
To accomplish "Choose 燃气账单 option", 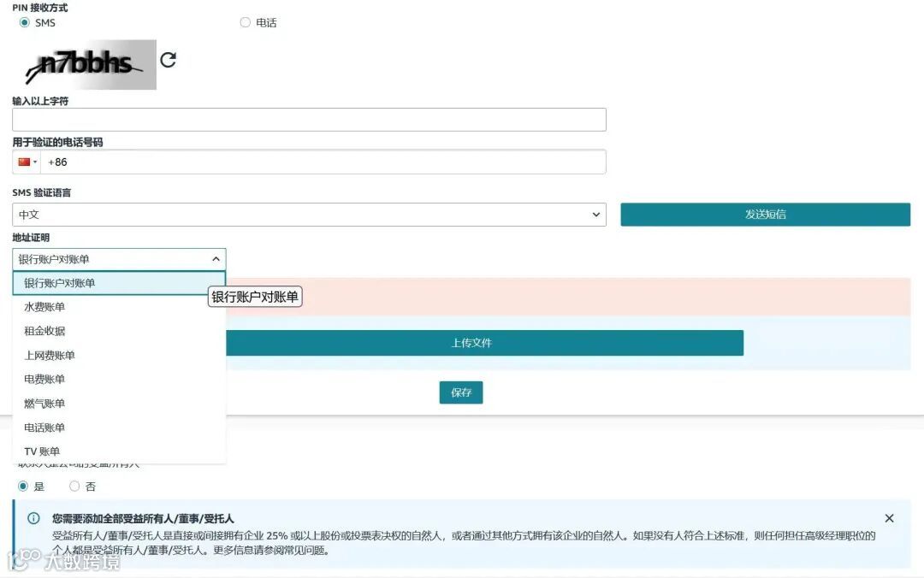I will (x=119, y=404).
